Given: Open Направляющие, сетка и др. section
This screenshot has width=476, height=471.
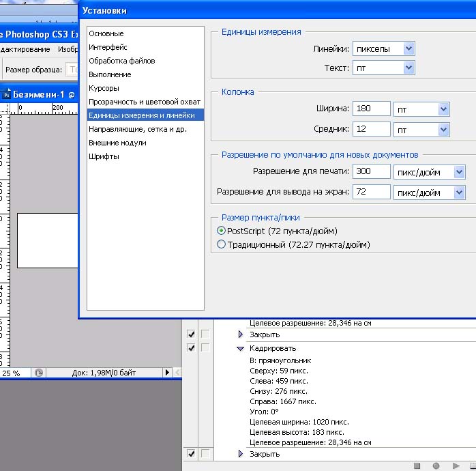Looking at the screenshot, I should [138, 129].
